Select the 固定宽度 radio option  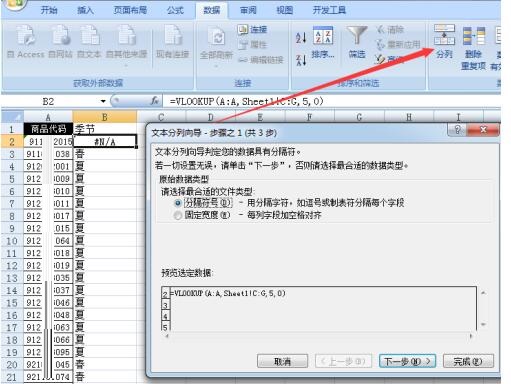[x=178, y=215]
